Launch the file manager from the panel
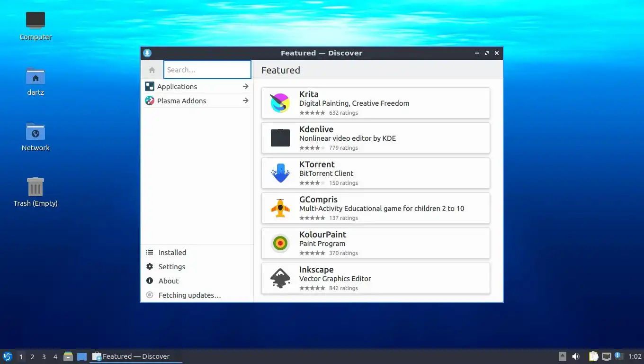Image resolution: width=644 pixels, height=364 pixels. point(68,356)
